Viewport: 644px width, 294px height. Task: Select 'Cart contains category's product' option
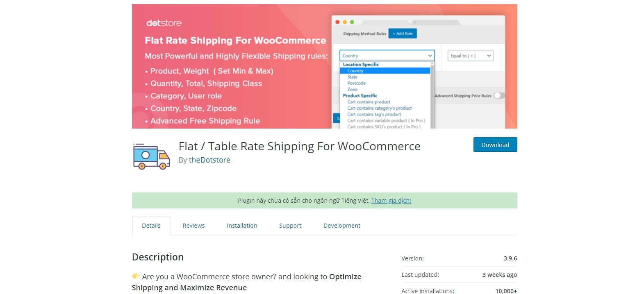[380, 108]
